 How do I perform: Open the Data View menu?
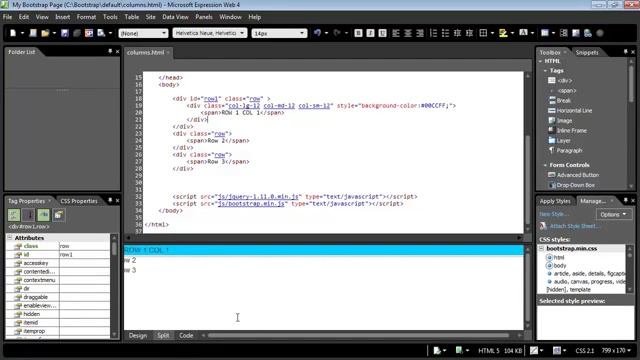click(175, 17)
